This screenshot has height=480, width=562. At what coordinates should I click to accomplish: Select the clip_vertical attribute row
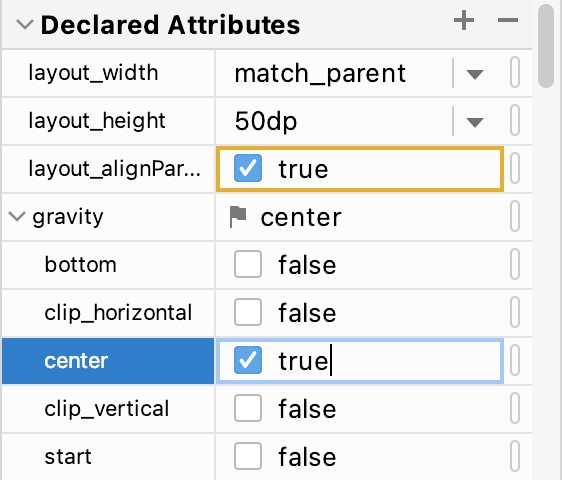267,409
